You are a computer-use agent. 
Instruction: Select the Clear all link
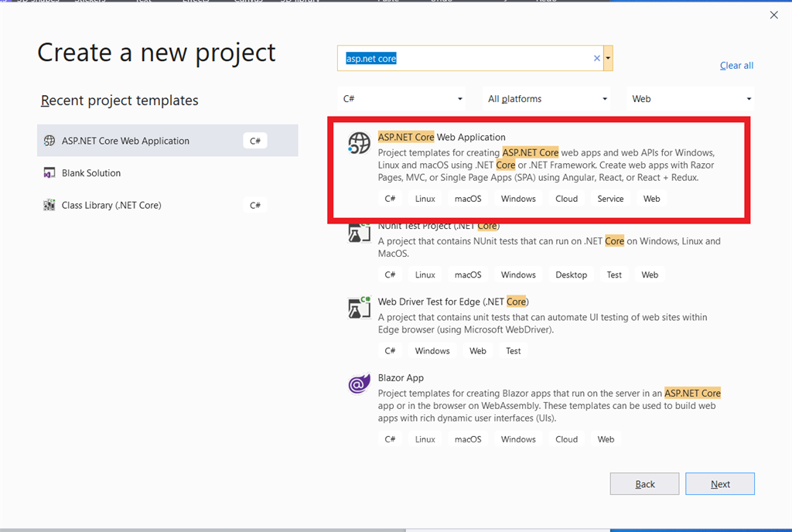736,65
